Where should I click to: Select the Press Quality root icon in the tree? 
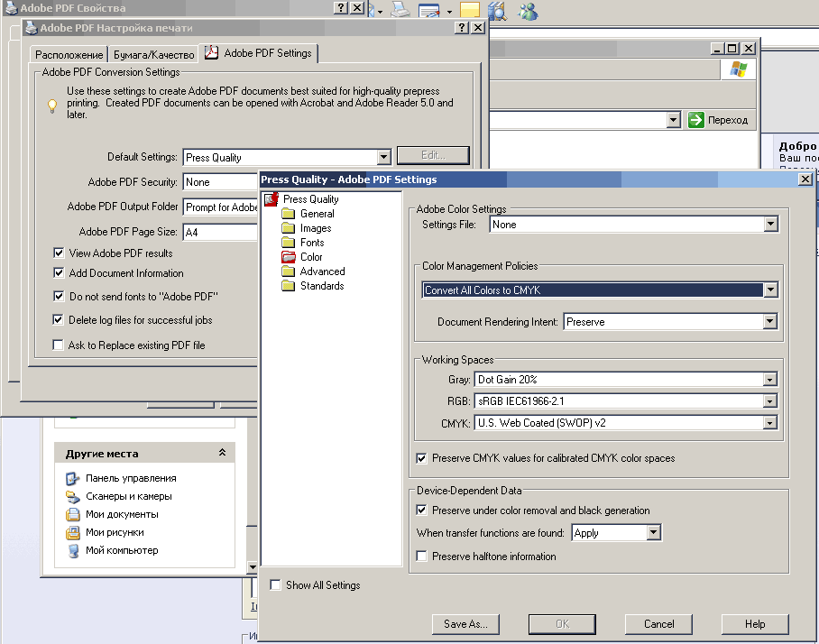(x=271, y=199)
